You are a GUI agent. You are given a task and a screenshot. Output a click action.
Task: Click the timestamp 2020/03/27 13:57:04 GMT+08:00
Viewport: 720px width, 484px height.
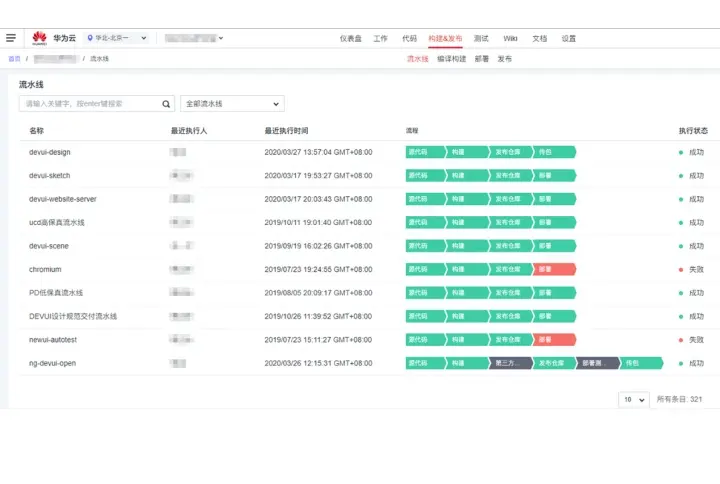coord(318,152)
